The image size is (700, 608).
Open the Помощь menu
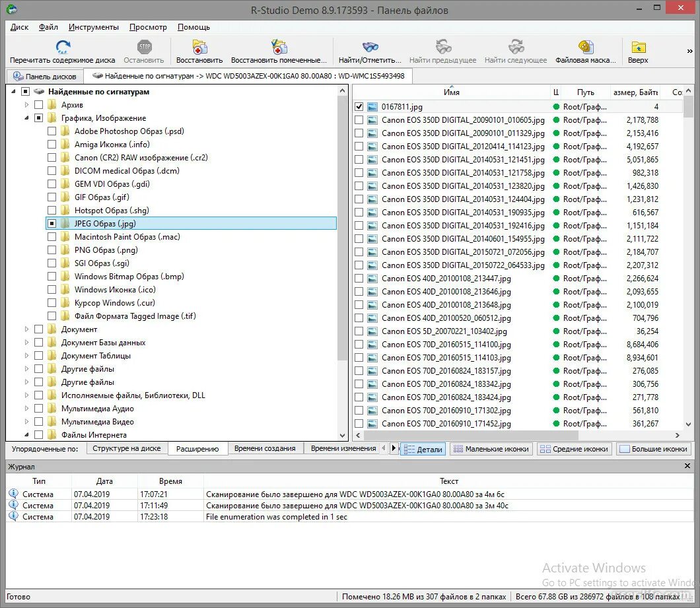(193, 27)
